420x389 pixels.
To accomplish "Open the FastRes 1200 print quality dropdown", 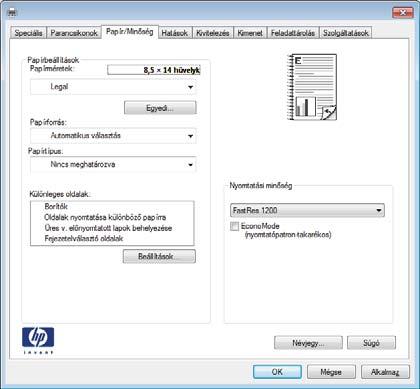I will click(307, 210).
